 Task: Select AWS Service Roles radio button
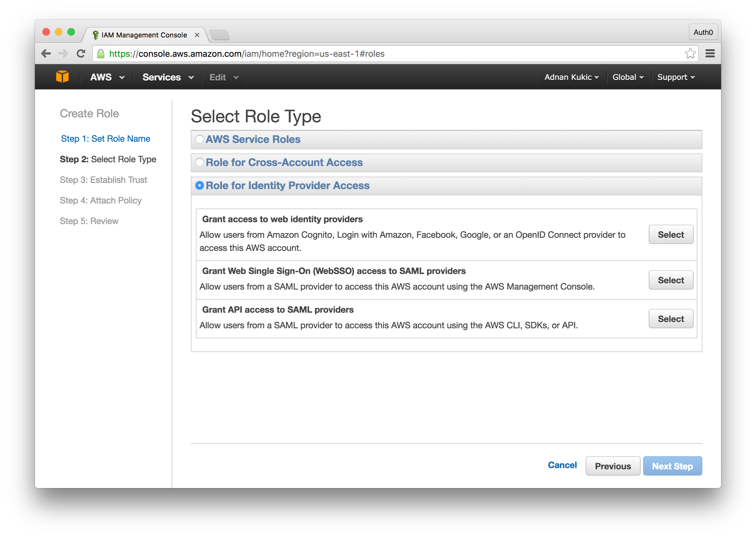coord(200,139)
